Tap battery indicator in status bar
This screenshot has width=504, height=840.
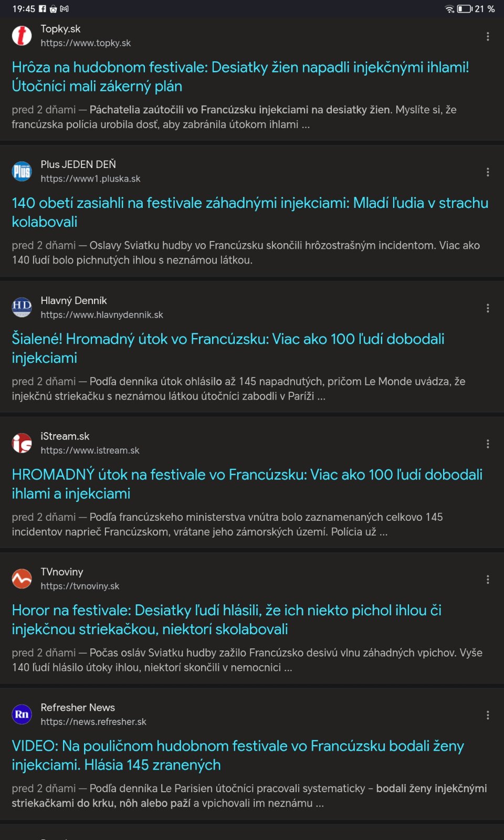(464, 9)
